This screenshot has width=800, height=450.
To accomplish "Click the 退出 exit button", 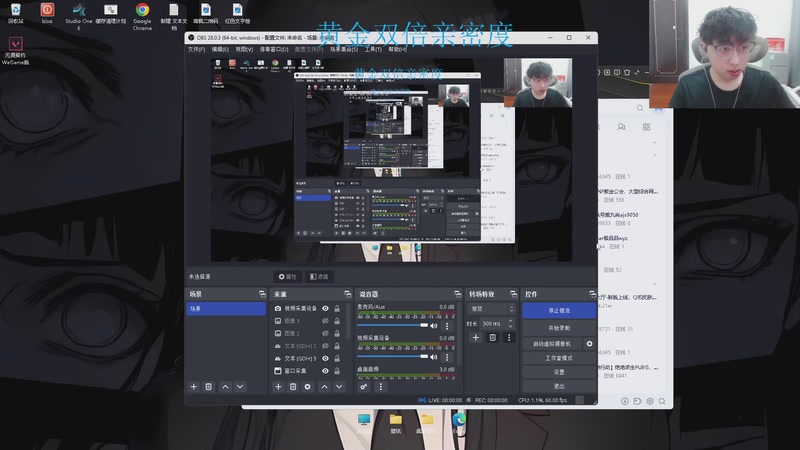I will pyautogui.click(x=559, y=386).
